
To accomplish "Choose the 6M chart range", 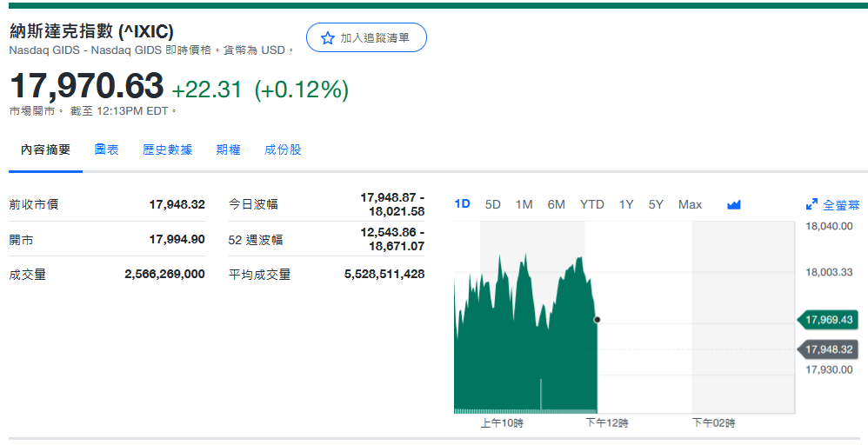I will 556,204.
